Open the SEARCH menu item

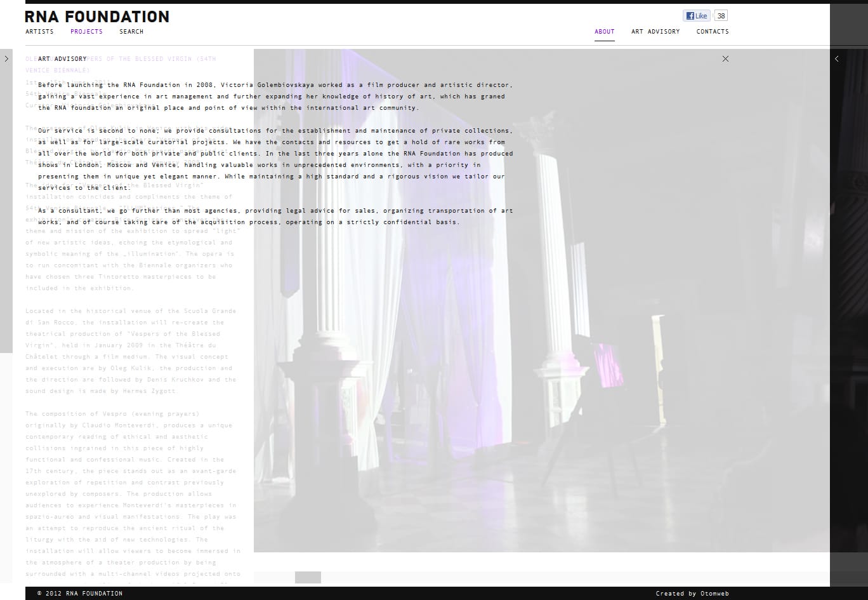point(131,32)
